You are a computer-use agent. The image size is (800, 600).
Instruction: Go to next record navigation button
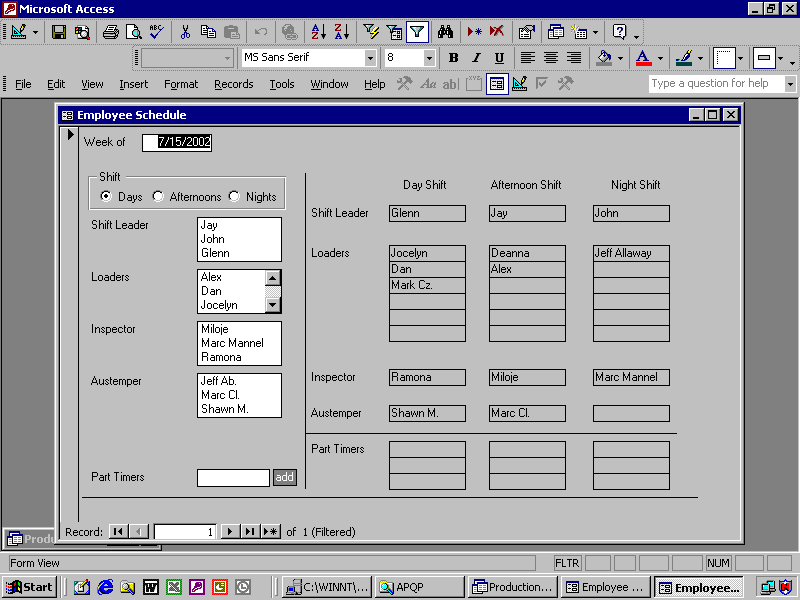click(x=229, y=532)
